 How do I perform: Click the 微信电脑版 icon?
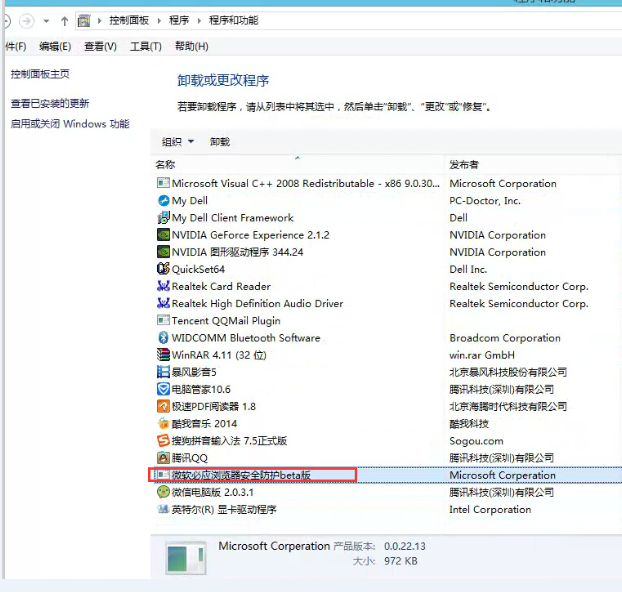(164, 492)
